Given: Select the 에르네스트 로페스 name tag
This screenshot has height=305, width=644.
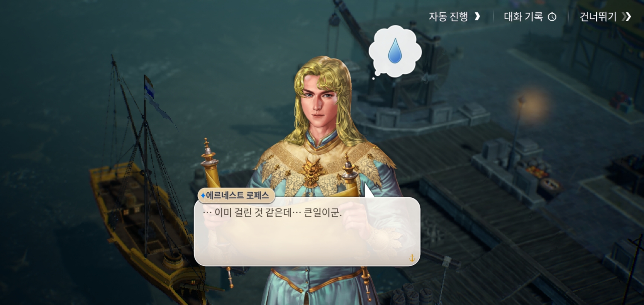Looking at the screenshot, I should [237, 195].
